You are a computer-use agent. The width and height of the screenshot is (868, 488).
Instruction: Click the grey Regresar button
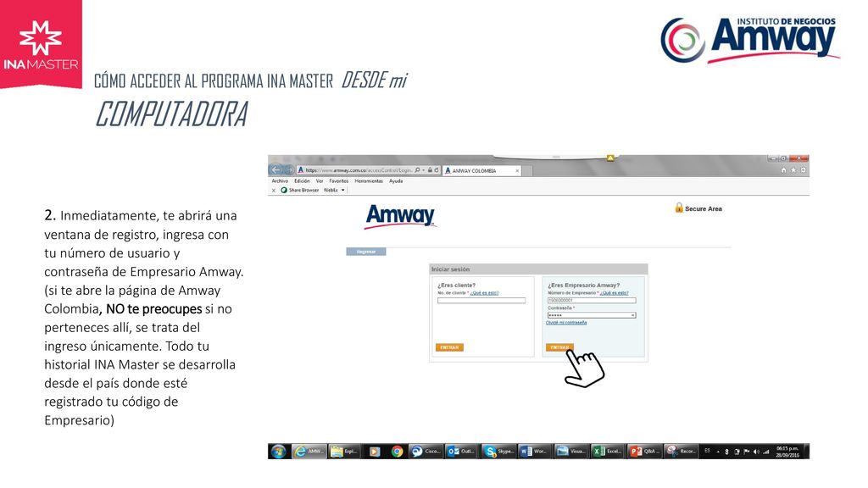(x=366, y=252)
